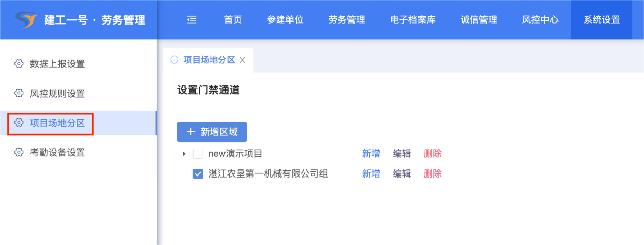The width and height of the screenshot is (644, 245).
Task: Expand the new演示项目 tree node
Action: coord(184,154)
